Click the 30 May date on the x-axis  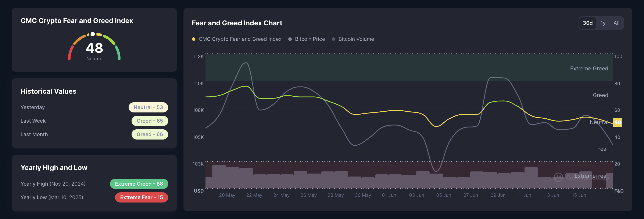coord(363,195)
